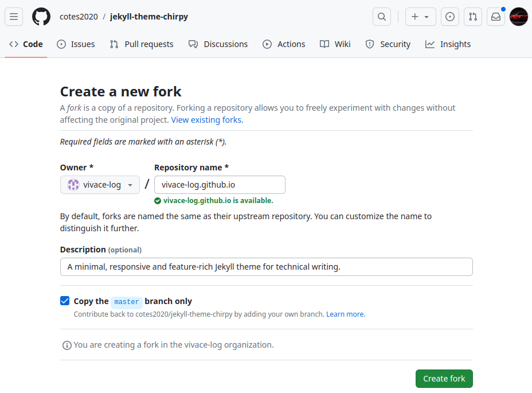Switch to the Discussions tab
Viewport: 532px width, 393px height.
218,44
